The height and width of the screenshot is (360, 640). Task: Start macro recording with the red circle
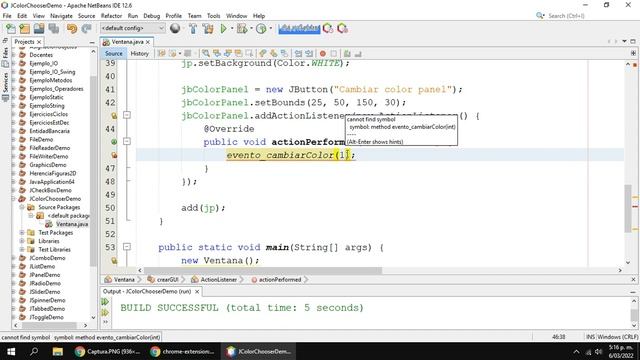point(323,53)
